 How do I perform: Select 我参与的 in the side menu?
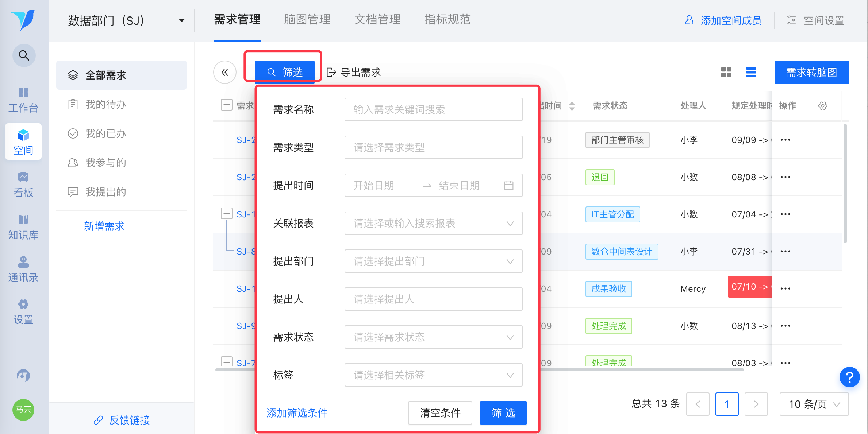tap(122, 163)
